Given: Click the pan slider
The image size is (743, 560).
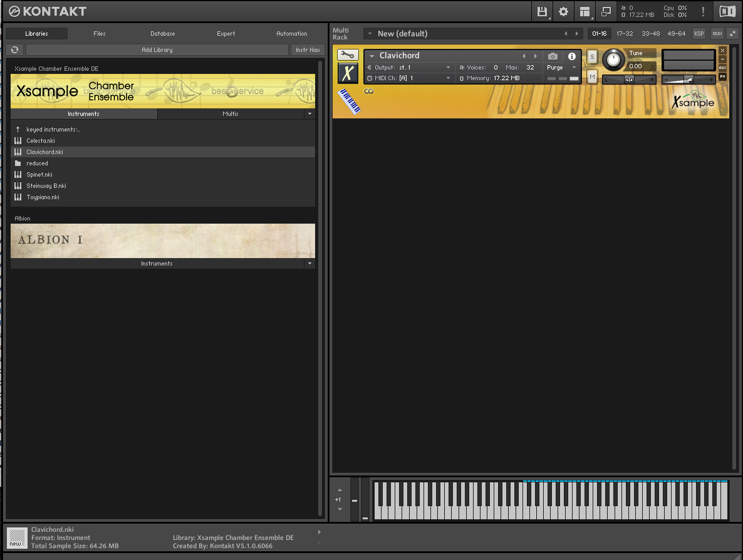Looking at the screenshot, I should 629,80.
